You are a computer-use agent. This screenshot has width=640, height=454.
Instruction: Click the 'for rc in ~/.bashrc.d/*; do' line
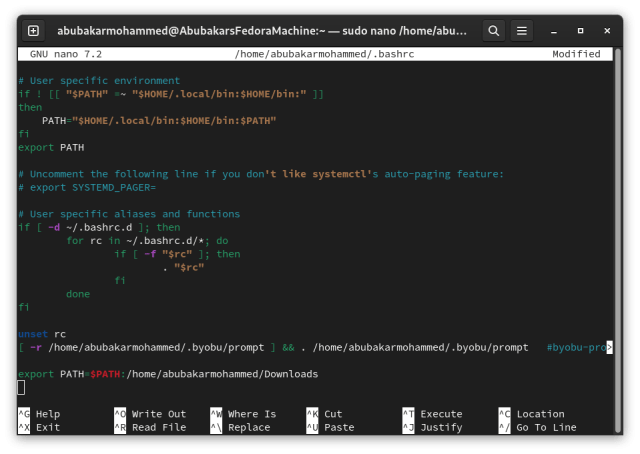[x=147, y=241]
